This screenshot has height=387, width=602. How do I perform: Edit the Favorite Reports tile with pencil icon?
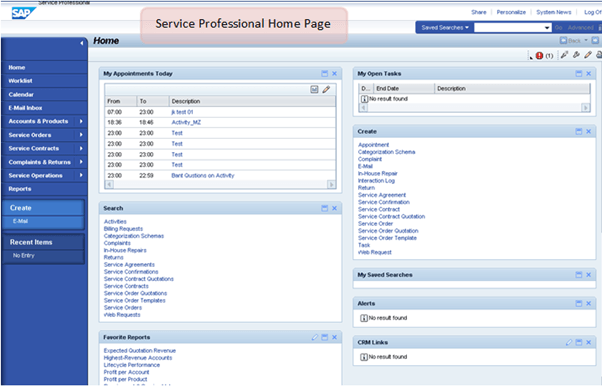click(315, 337)
